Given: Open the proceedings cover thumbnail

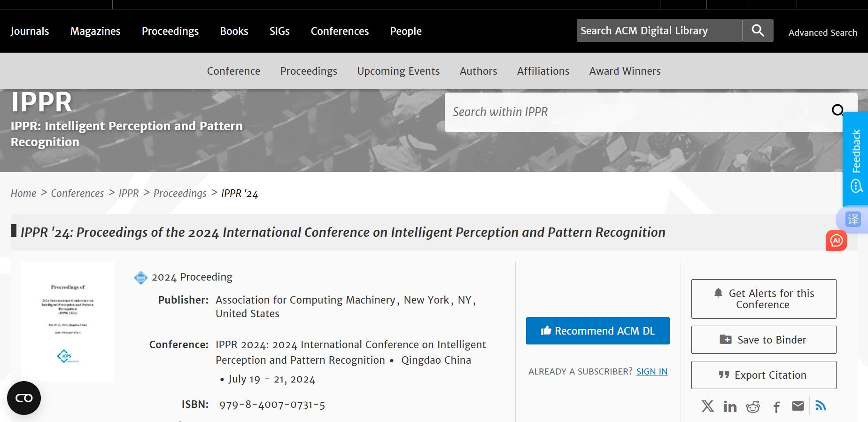Looking at the screenshot, I should [68, 322].
